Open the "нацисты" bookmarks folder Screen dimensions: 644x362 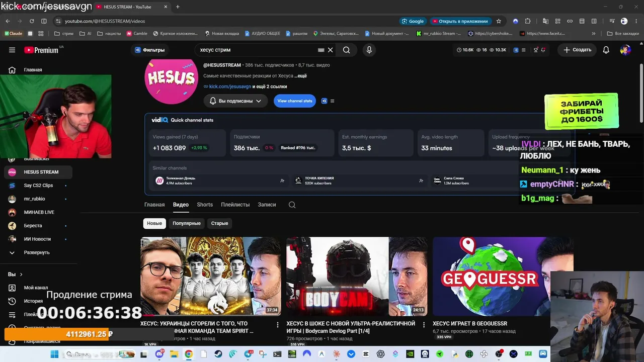coord(109,34)
